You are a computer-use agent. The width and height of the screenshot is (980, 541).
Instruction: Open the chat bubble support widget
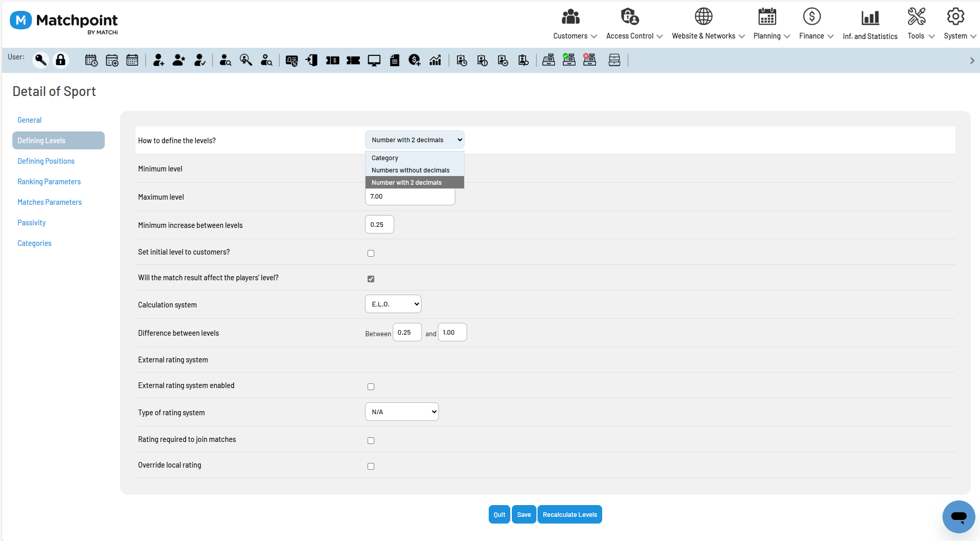958,516
